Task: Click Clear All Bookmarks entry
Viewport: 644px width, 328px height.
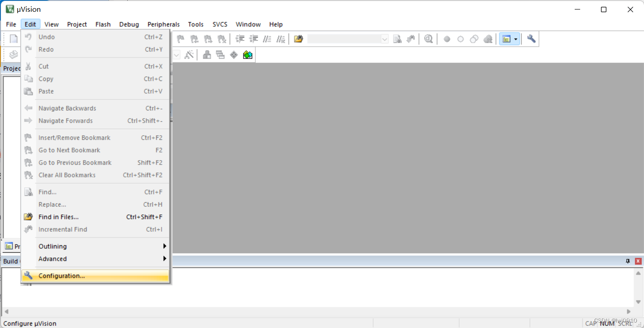Action: [x=95, y=175]
